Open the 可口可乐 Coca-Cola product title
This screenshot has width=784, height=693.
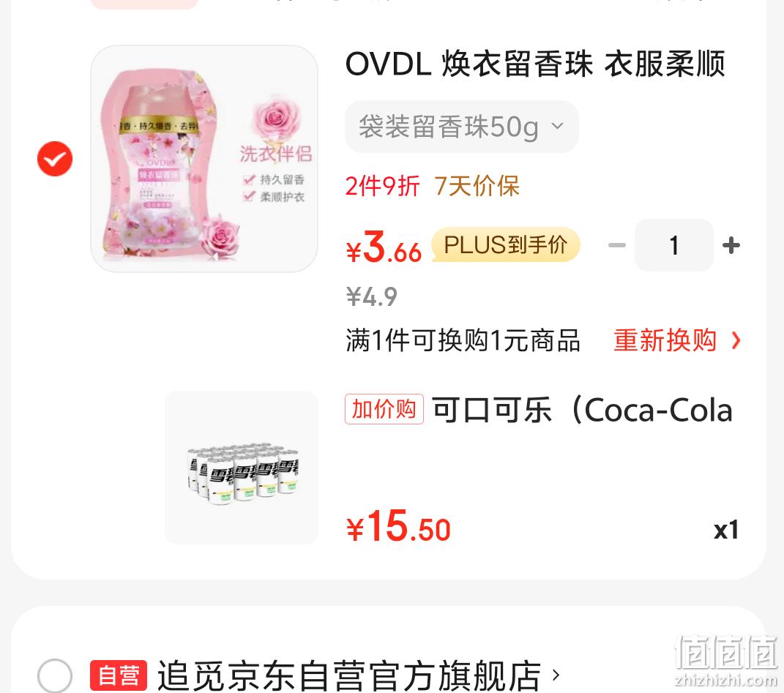pyautogui.click(x=583, y=410)
